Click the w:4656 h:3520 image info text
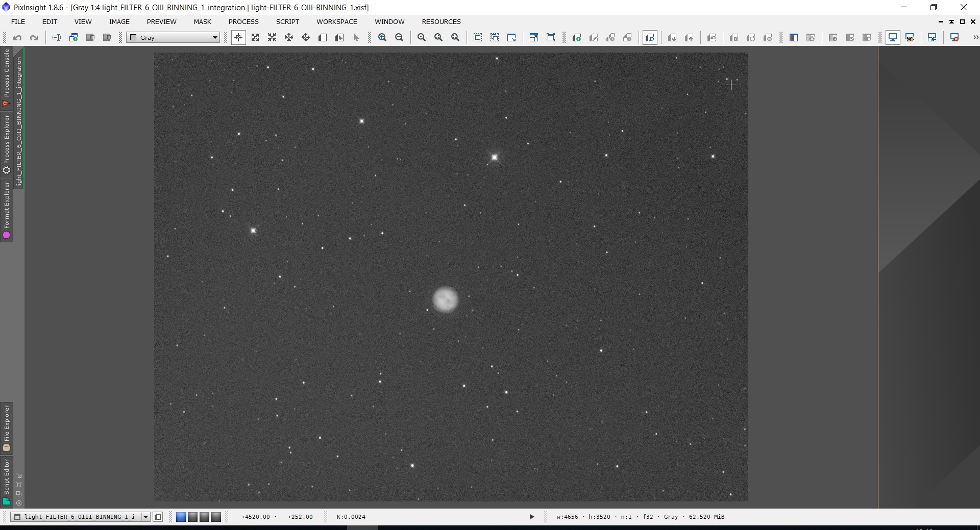 641,517
